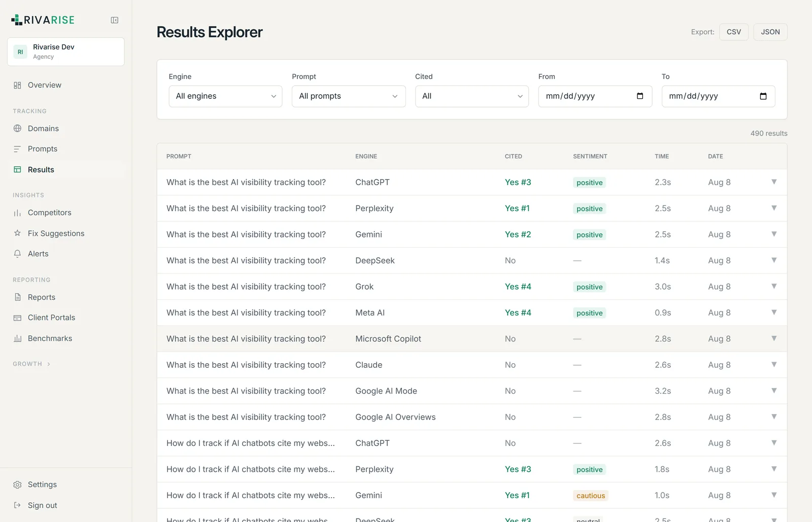This screenshot has width=812, height=522.
Task: Click the Client Portals card icon
Action: pyautogui.click(x=17, y=318)
